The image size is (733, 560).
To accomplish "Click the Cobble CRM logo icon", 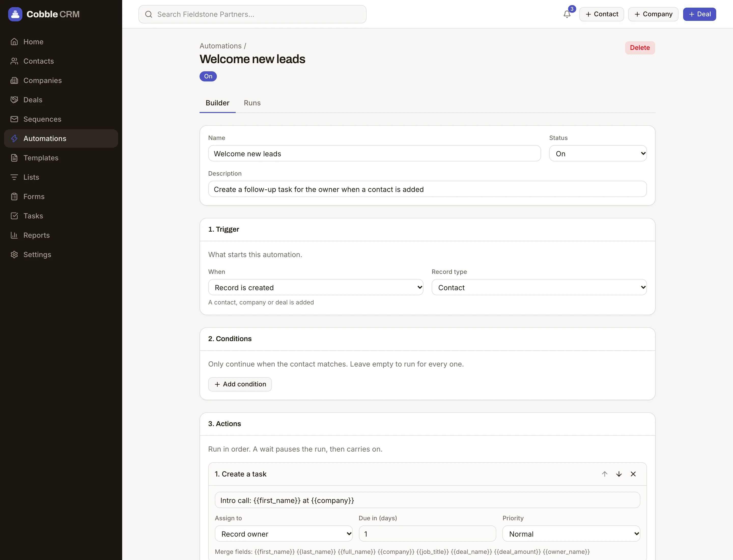I will [x=15, y=14].
